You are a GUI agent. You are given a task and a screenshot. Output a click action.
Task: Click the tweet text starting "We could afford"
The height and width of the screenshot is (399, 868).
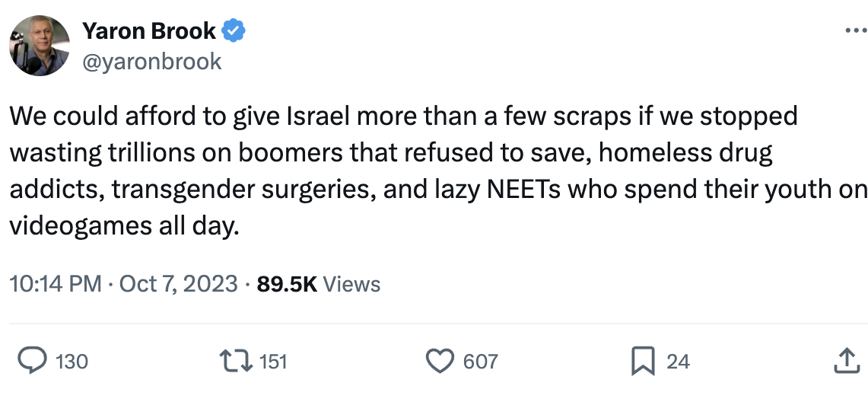[x=403, y=117]
